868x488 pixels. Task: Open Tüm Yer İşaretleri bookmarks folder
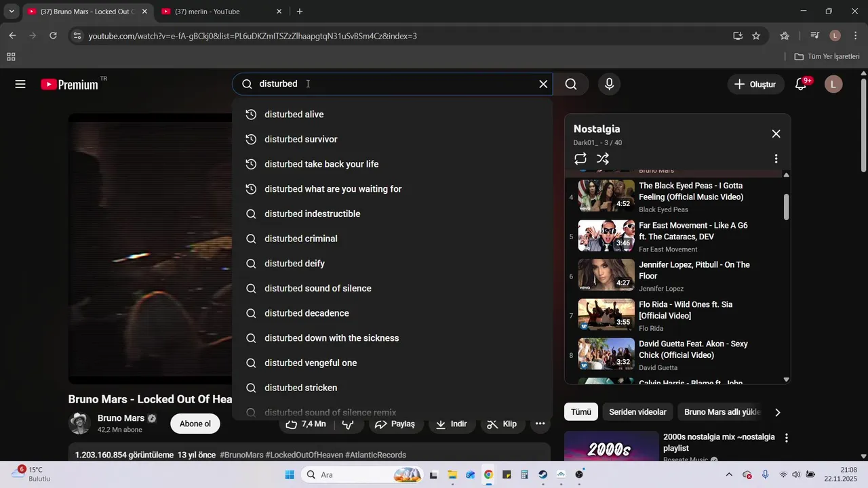[x=827, y=57]
